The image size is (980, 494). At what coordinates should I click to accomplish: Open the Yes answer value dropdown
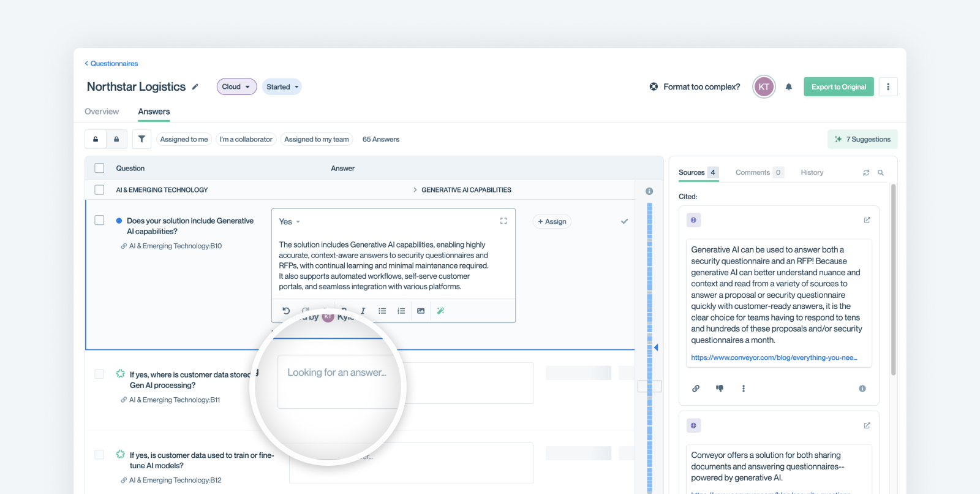pos(290,222)
